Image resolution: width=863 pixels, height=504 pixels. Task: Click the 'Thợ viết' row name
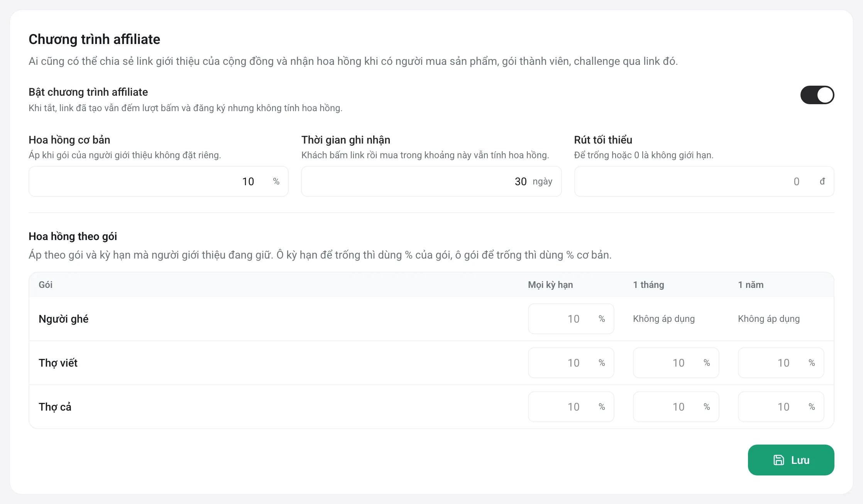(x=58, y=363)
